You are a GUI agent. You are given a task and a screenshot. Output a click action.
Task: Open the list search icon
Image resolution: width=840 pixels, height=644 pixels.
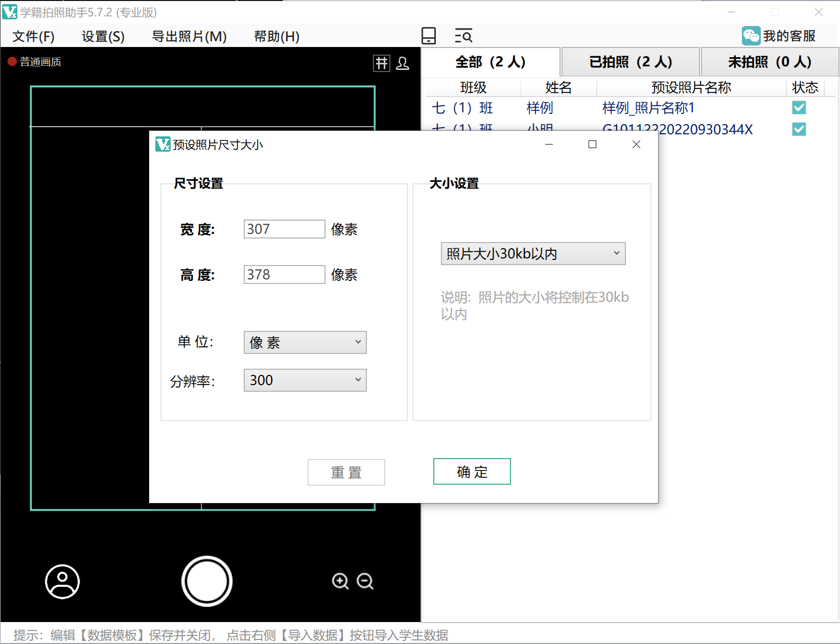tap(463, 36)
